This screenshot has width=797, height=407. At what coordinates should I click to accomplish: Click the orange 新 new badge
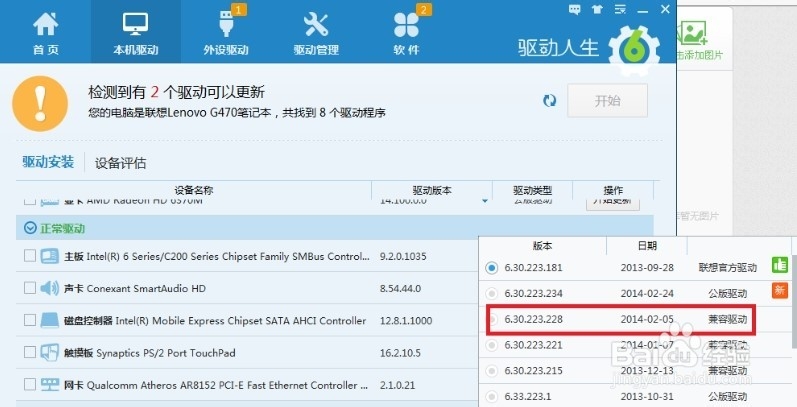[779, 290]
